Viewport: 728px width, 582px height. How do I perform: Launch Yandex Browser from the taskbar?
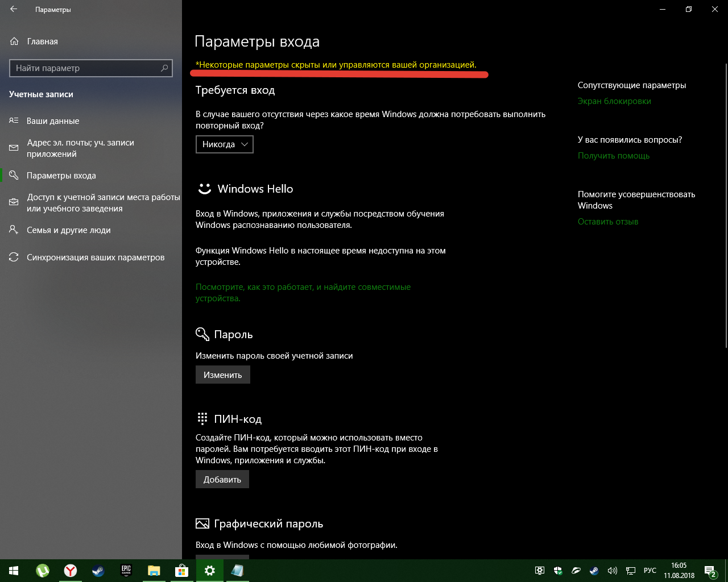point(71,571)
